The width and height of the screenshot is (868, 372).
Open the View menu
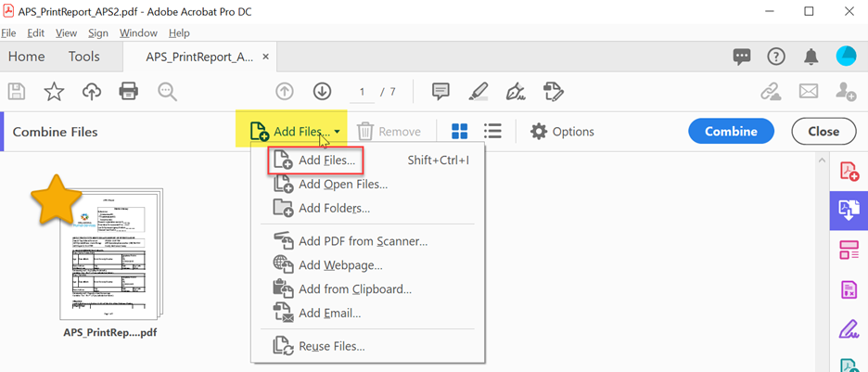tap(67, 33)
